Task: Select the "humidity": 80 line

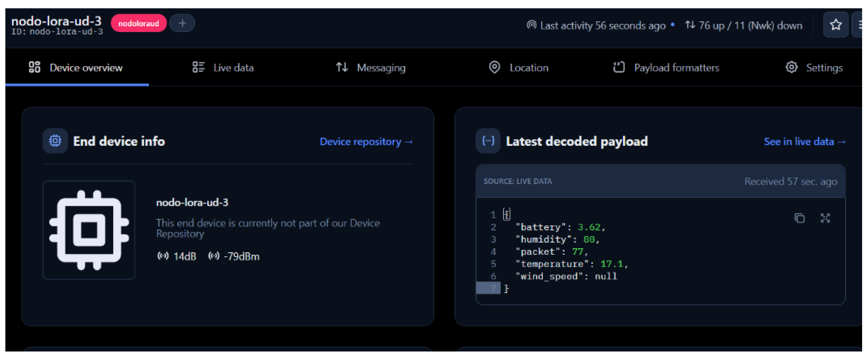Action: (558, 239)
